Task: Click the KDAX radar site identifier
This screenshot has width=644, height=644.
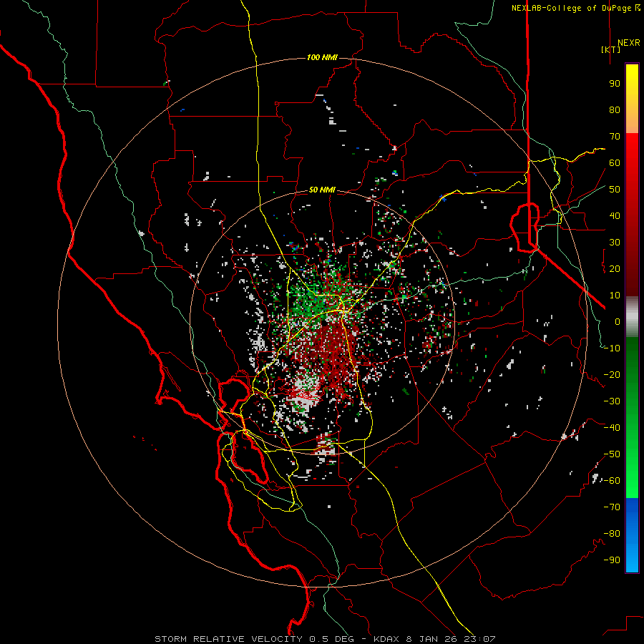Action: coord(386,639)
